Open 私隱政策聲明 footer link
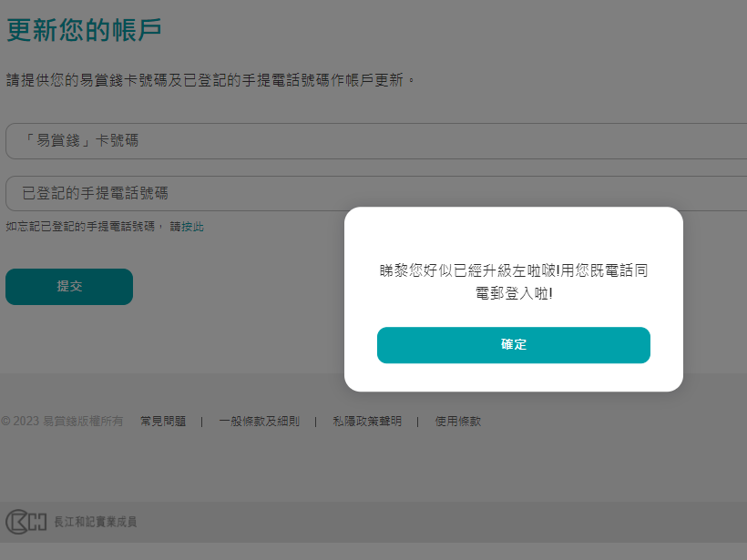This screenshot has width=747, height=560. coord(367,422)
